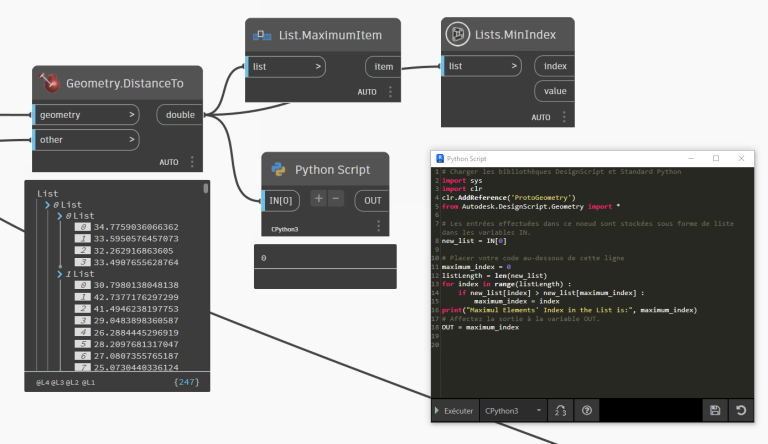Click the value output port
The height and width of the screenshot is (444, 768).
[554, 91]
